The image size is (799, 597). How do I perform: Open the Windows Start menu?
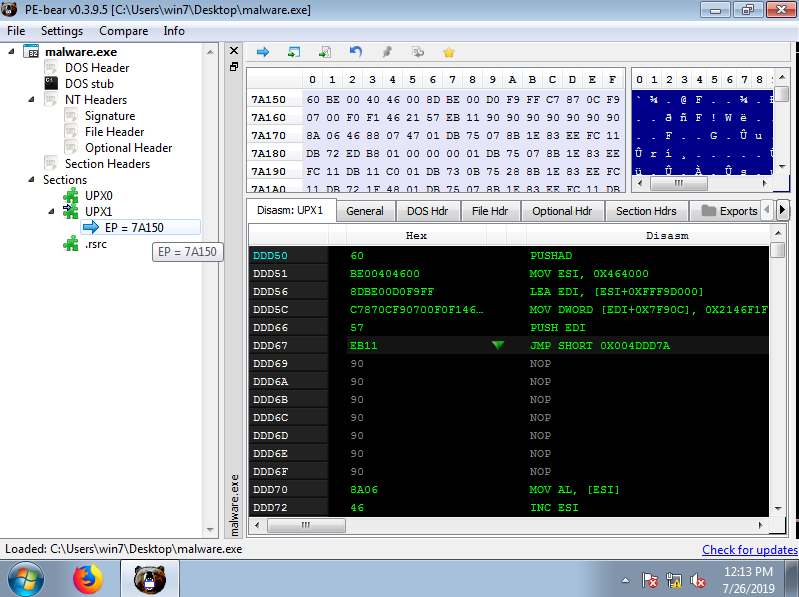point(25,579)
